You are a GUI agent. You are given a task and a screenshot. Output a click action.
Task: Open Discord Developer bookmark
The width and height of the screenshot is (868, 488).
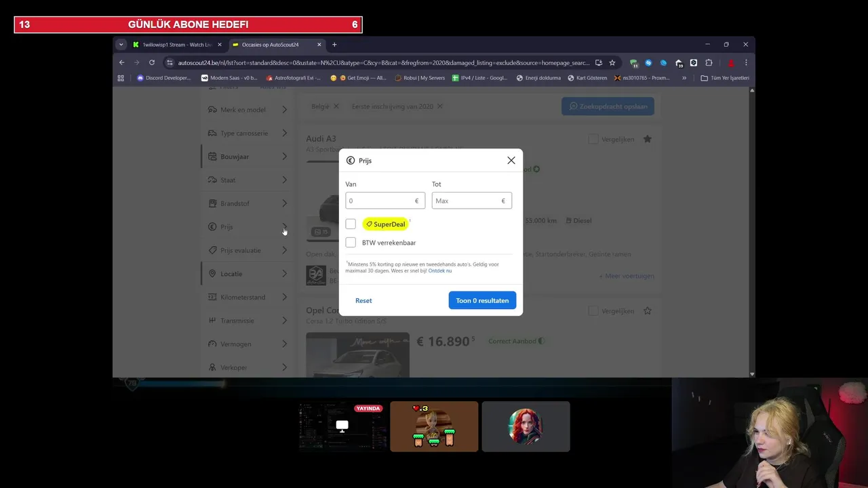[164, 78]
